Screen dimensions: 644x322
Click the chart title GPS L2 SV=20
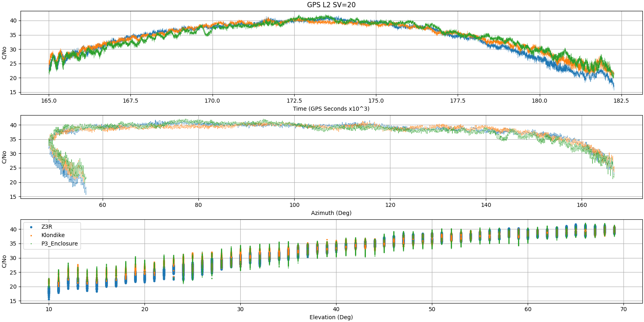click(331, 5)
